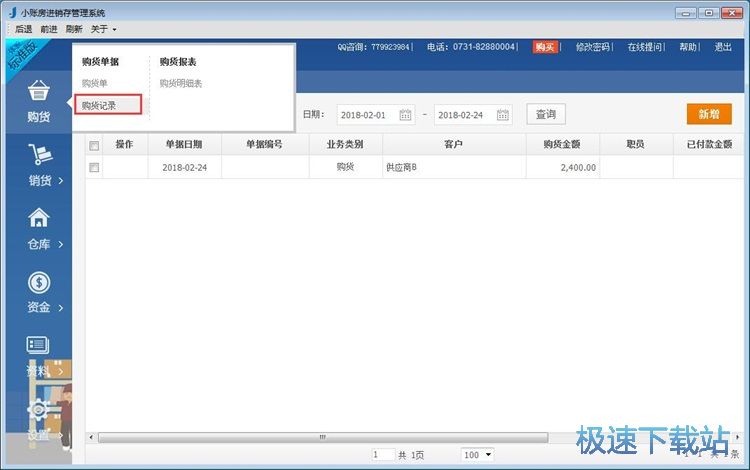Click the orange 新增 button

click(709, 114)
